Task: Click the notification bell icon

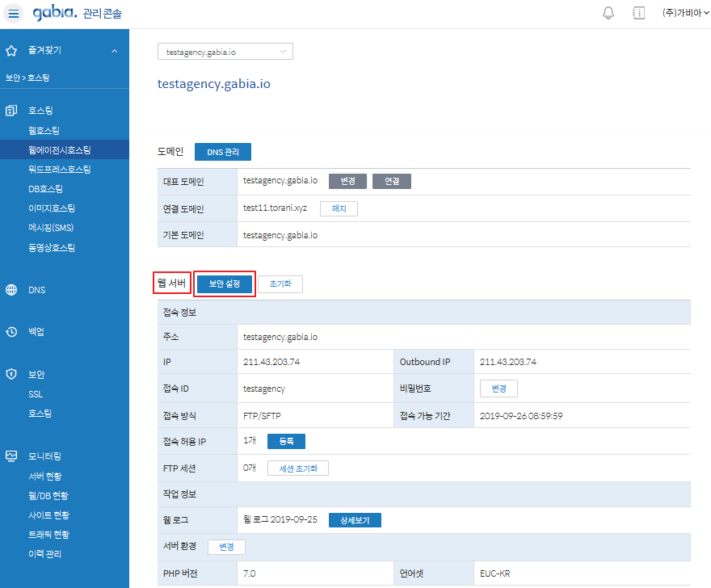Action: pos(608,13)
